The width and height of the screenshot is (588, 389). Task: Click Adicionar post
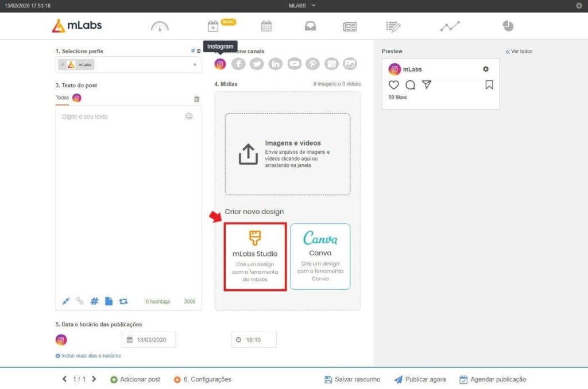click(x=136, y=380)
